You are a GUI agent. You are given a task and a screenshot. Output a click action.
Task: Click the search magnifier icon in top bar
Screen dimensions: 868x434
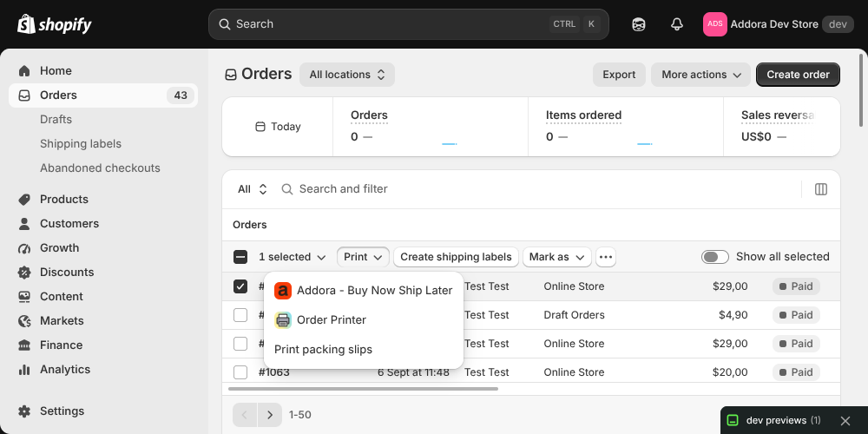[224, 24]
